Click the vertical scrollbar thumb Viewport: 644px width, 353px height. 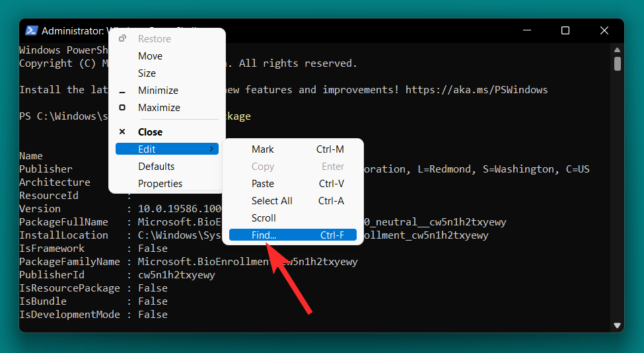pos(618,64)
